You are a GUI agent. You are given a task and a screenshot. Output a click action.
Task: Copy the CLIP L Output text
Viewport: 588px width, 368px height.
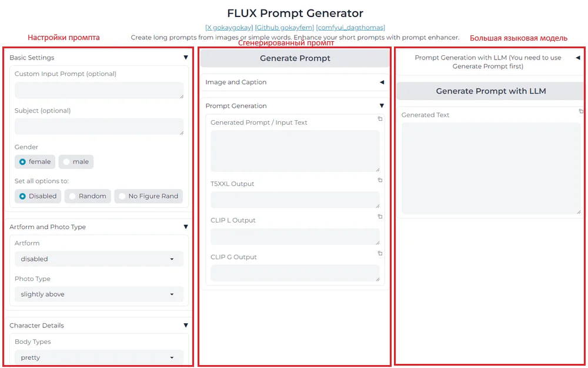[x=380, y=217]
